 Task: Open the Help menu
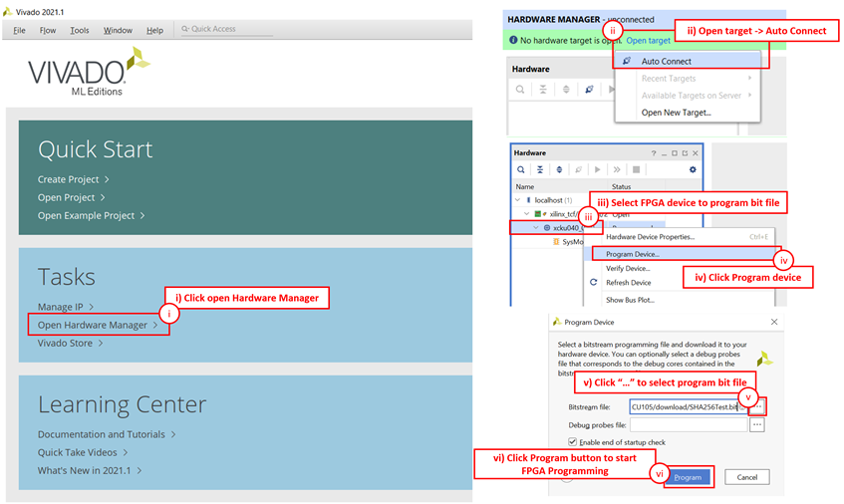(154, 30)
